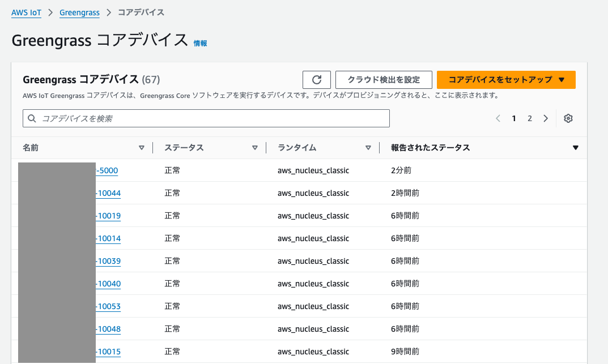Click ランタイム column header text
This screenshot has width=608, height=364.
pos(297,148)
